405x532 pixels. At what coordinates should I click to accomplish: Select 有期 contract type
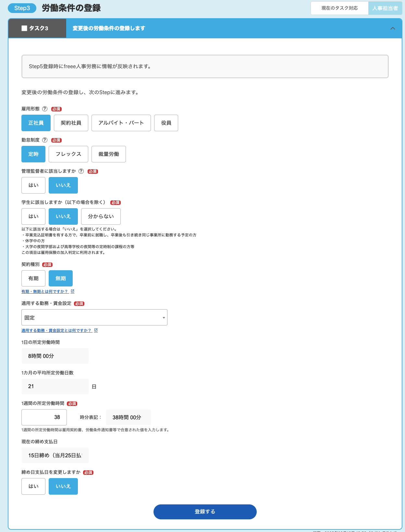coord(33,278)
